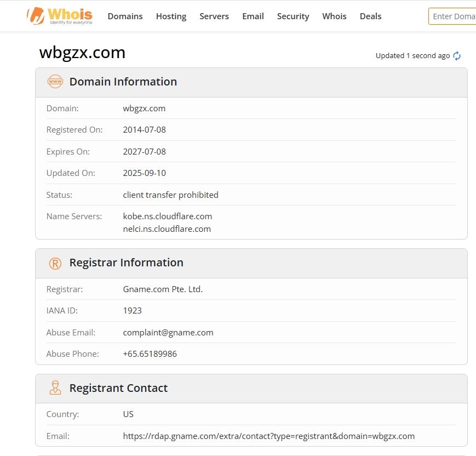Click the IANA ID value 1923
Image resolution: width=476 pixels, height=456 pixels.
tap(133, 311)
